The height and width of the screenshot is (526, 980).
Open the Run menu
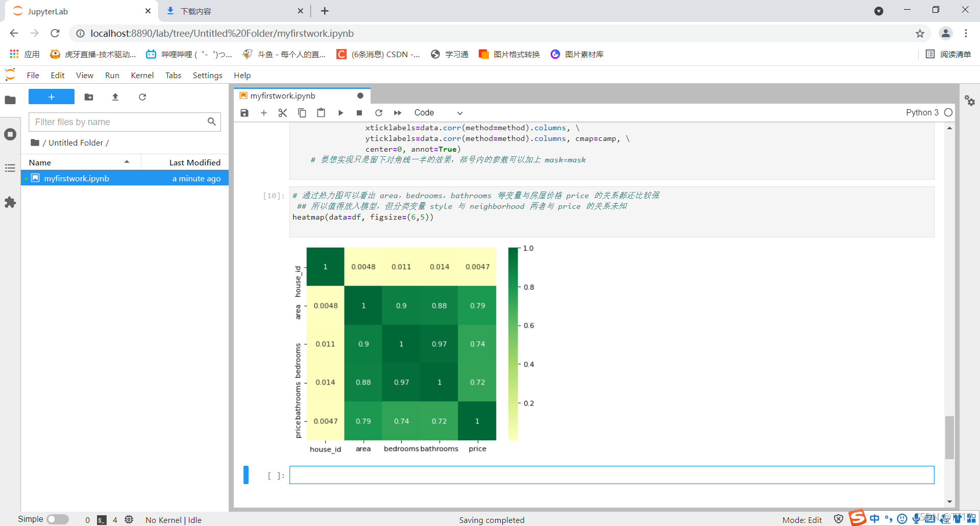112,75
